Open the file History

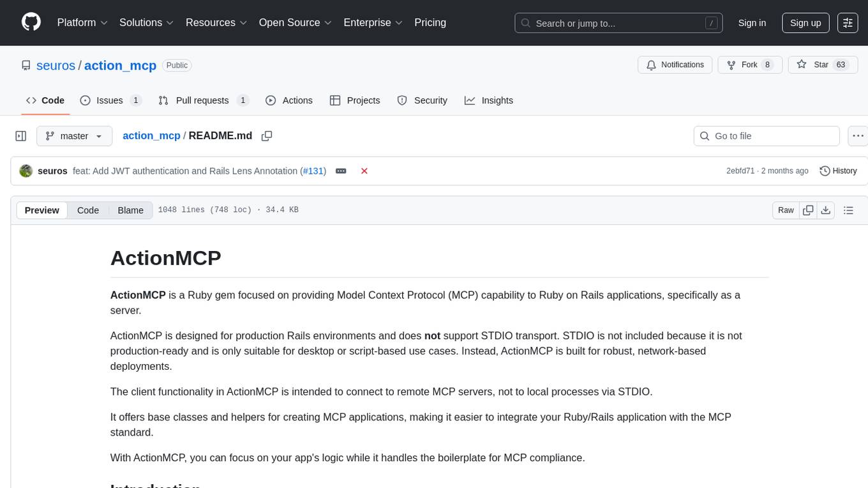point(838,171)
